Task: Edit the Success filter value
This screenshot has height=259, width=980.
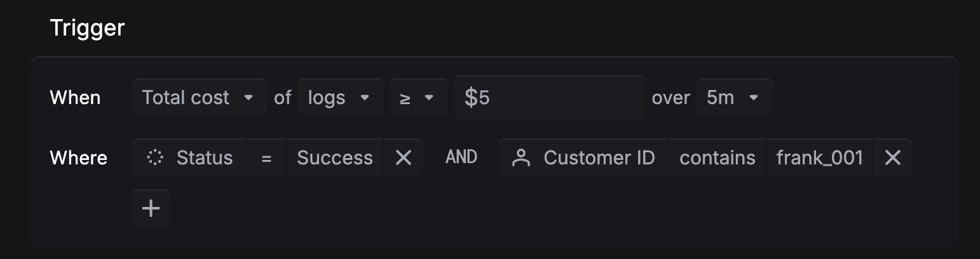Action: [x=334, y=157]
